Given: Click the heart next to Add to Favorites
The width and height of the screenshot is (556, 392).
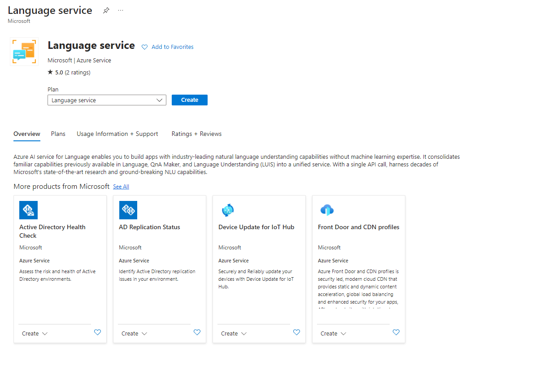Looking at the screenshot, I should tap(144, 47).
